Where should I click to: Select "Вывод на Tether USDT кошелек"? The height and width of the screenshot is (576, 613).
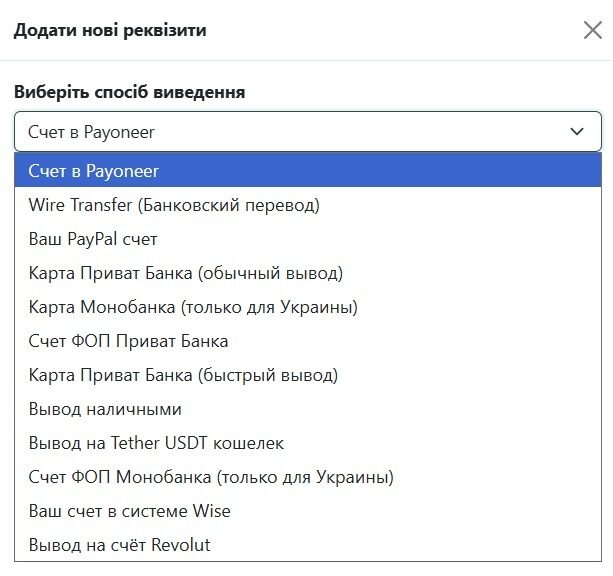click(308, 443)
